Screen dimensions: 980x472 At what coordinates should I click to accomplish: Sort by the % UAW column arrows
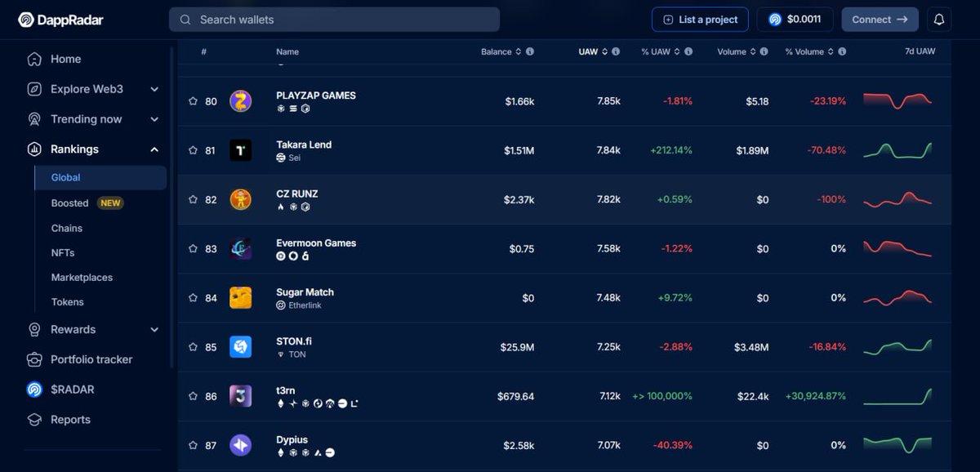point(677,51)
